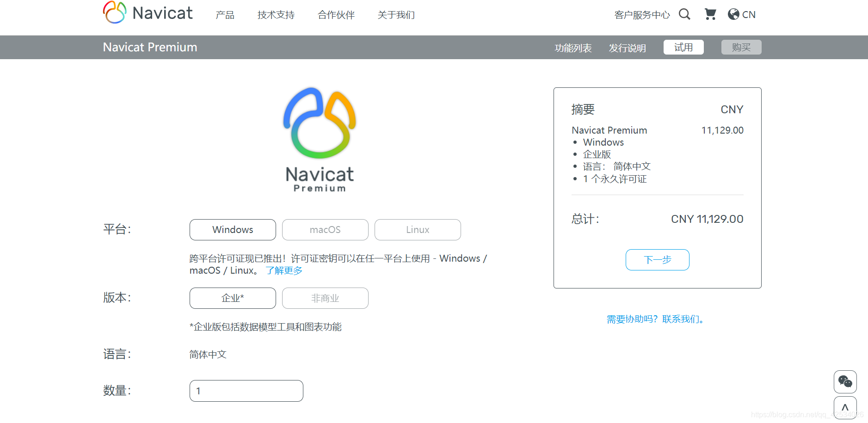Open the CN language selector globe

(741, 14)
